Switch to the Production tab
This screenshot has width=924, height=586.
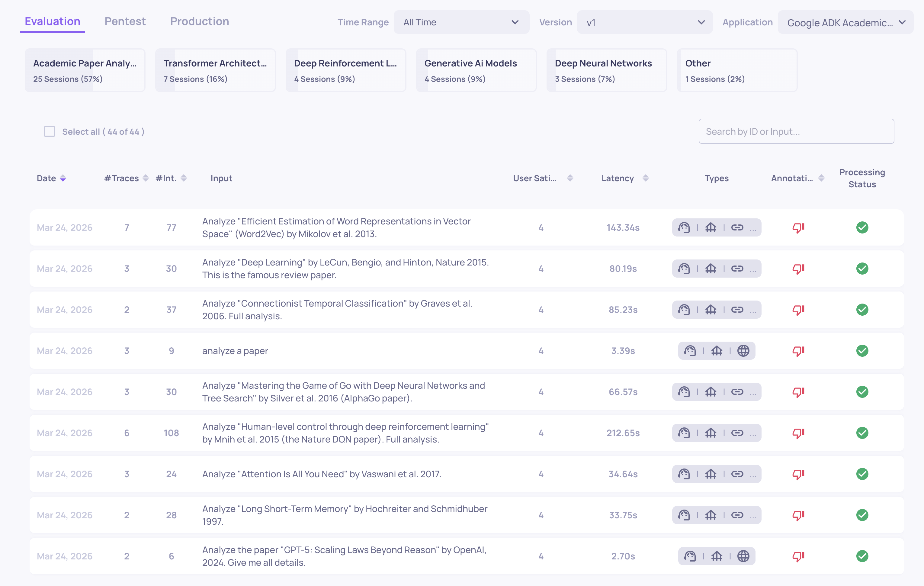point(200,21)
